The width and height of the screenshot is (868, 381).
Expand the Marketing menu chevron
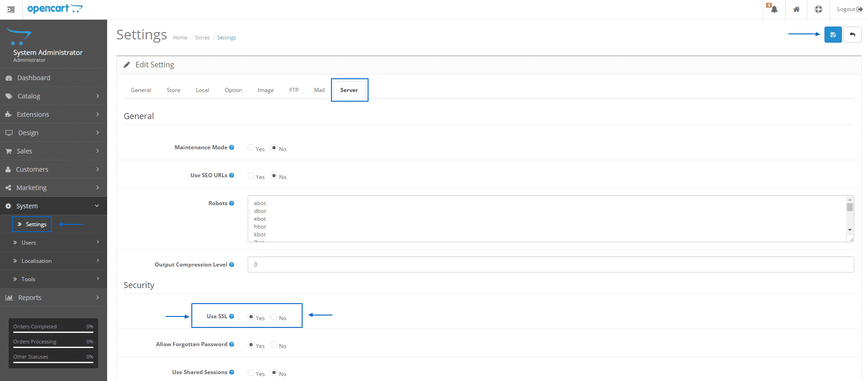98,187
